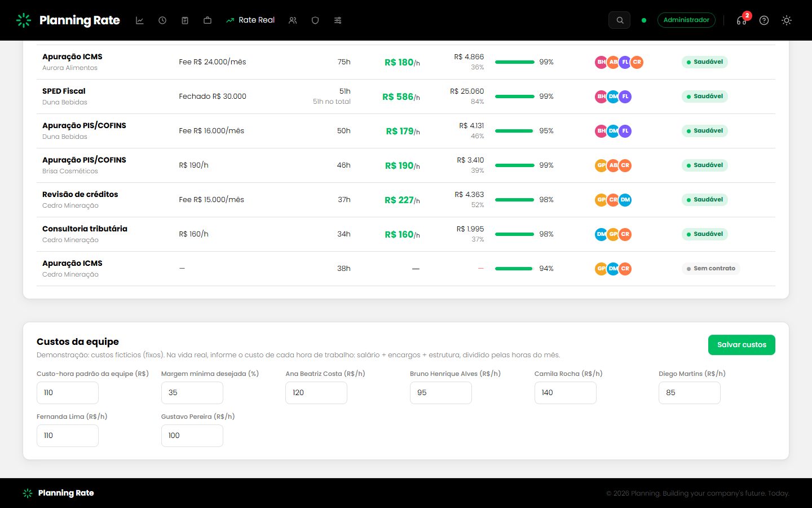Viewport: 812px width, 508px height.
Task: Click the Sem contrato status badge
Action: (710, 269)
